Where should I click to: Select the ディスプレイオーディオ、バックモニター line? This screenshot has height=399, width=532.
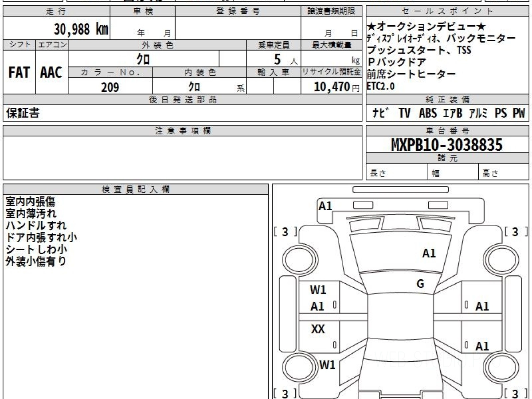click(441, 38)
